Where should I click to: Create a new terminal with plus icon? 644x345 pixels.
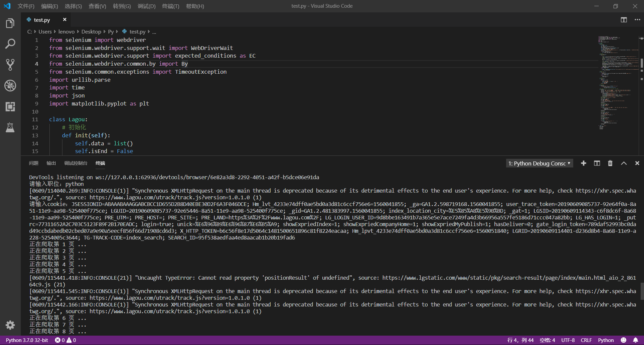(x=584, y=163)
